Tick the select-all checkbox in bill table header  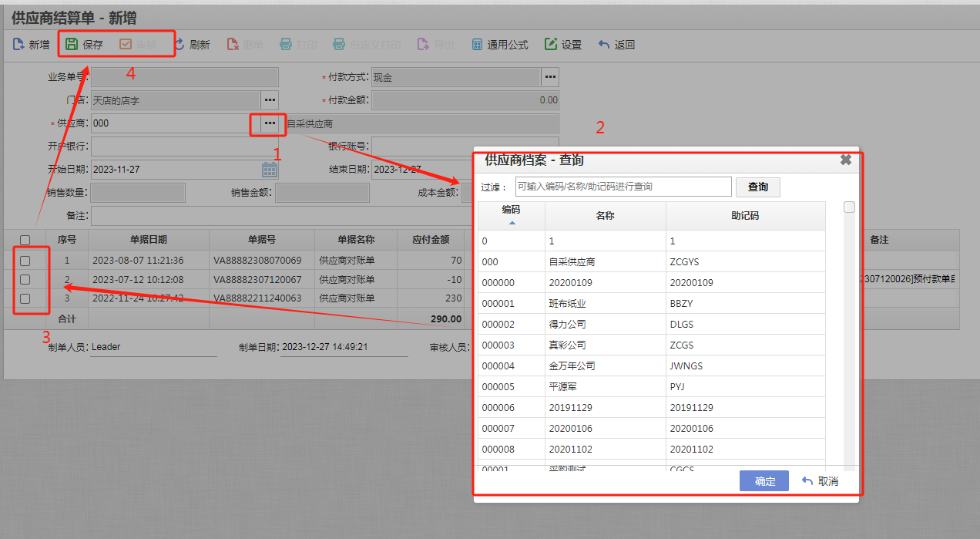pos(25,240)
